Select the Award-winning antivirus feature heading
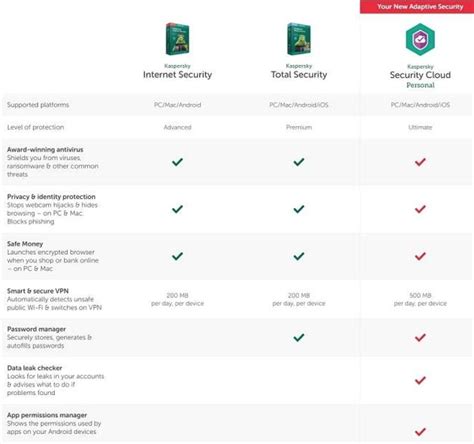This screenshot has height=444, width=474. [45, 150]
